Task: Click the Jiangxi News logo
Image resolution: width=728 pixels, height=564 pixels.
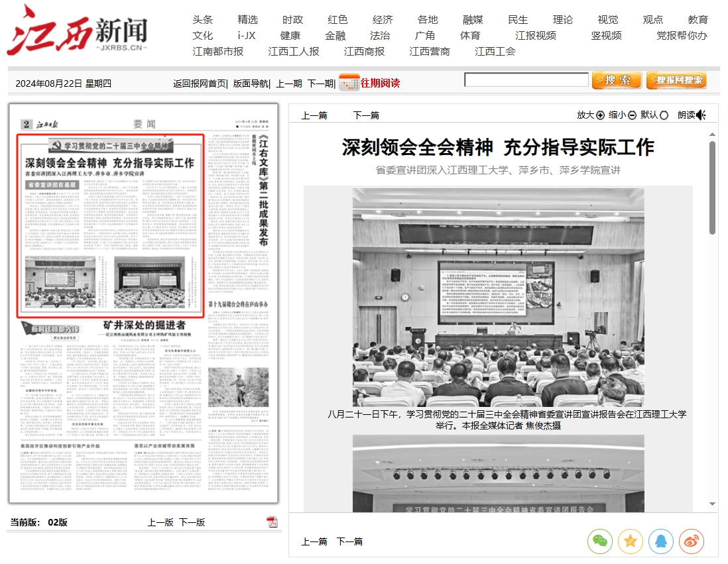Action: (x=77, y=30)
